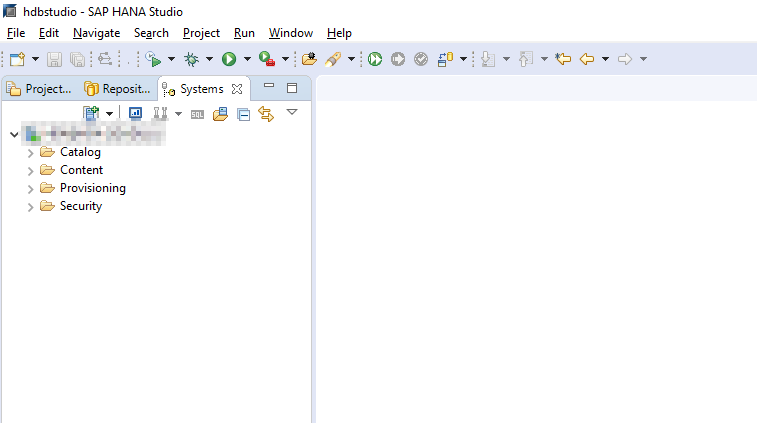Image resolution: width=757 pixels, height=423 pixels.
Task: Switch to the Project Explorer tab
Action: point(41,89)
